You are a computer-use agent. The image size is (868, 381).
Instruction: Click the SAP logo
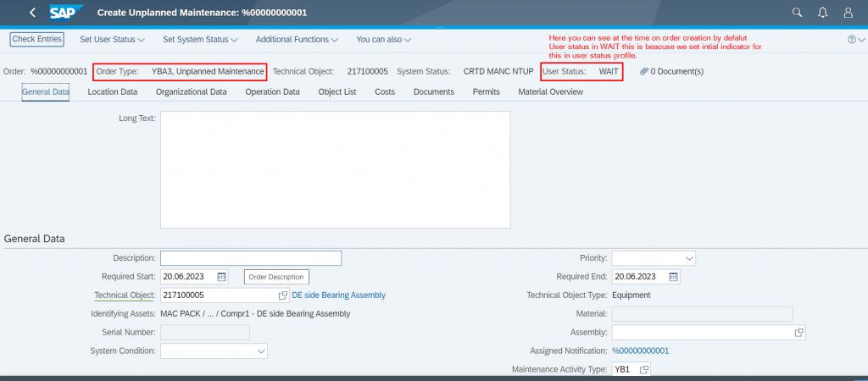[x=66, y=12]
